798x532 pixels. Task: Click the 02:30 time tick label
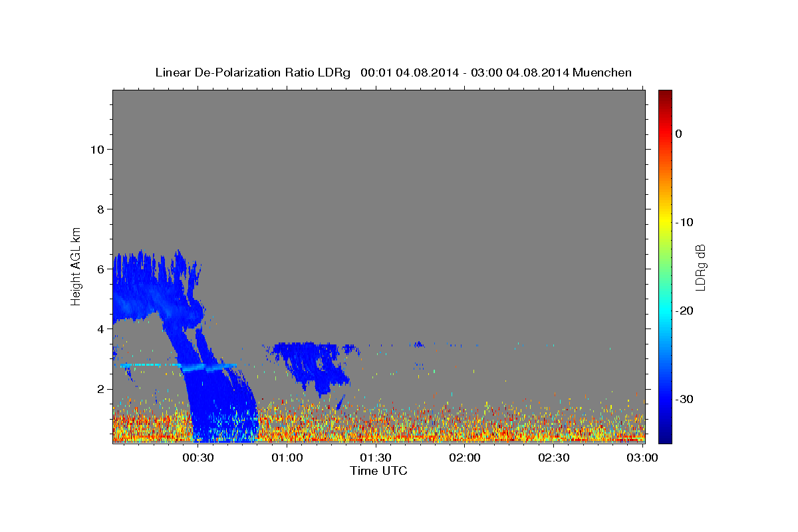553,458
